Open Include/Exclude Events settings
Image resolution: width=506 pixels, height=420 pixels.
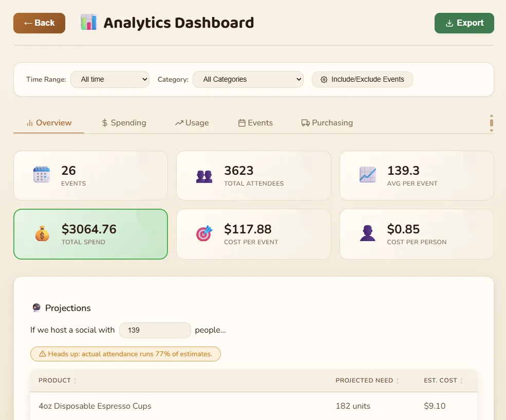pyautogui.click(x=362, y=79)
